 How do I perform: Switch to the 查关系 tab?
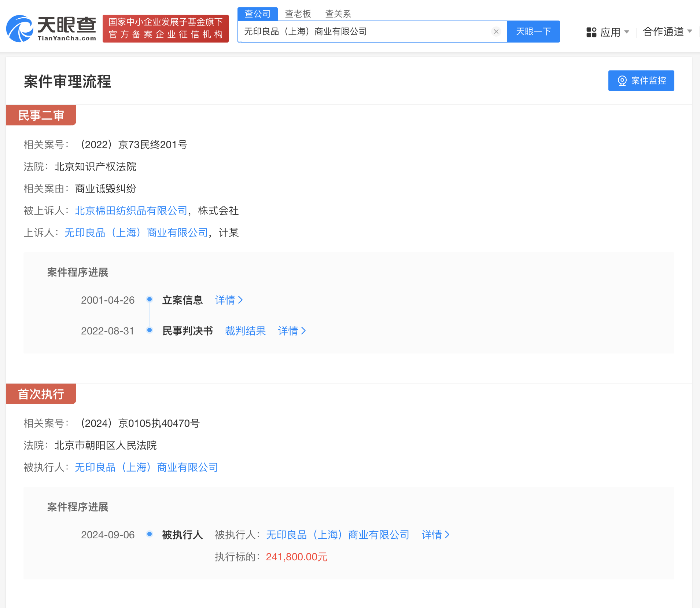(x=338, y=14)
